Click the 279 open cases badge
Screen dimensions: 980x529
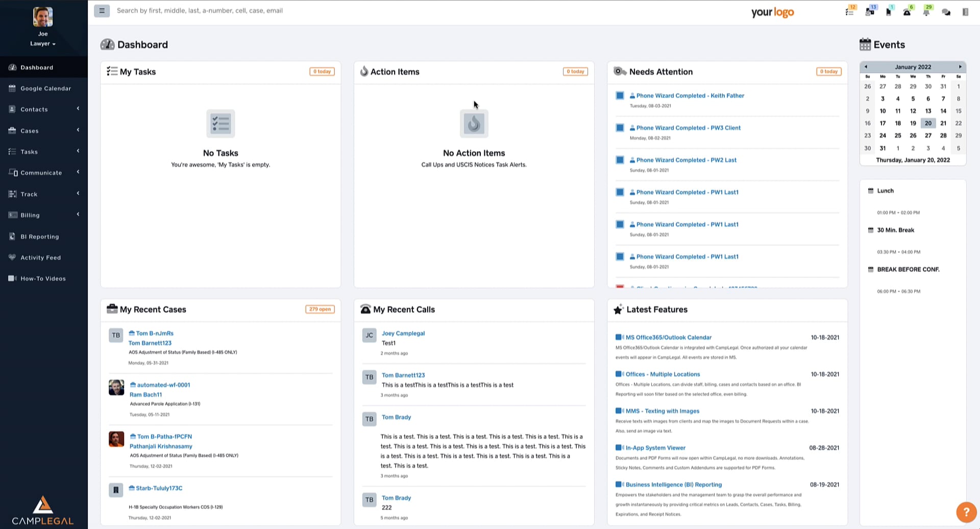(320, 309)
